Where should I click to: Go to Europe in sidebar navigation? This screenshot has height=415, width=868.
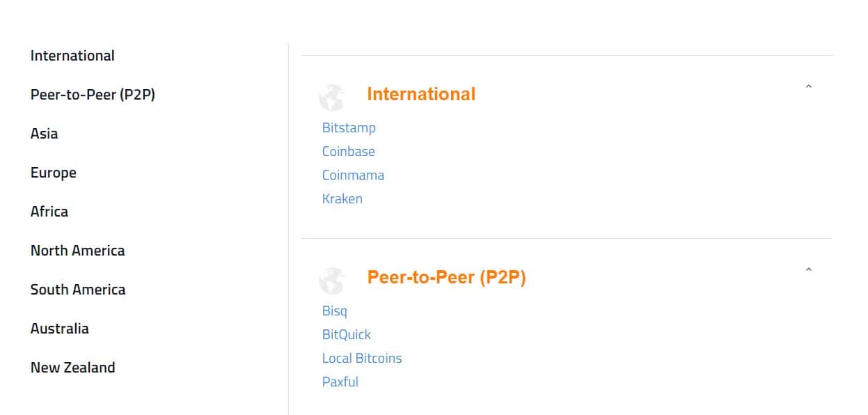click(54, 173)
